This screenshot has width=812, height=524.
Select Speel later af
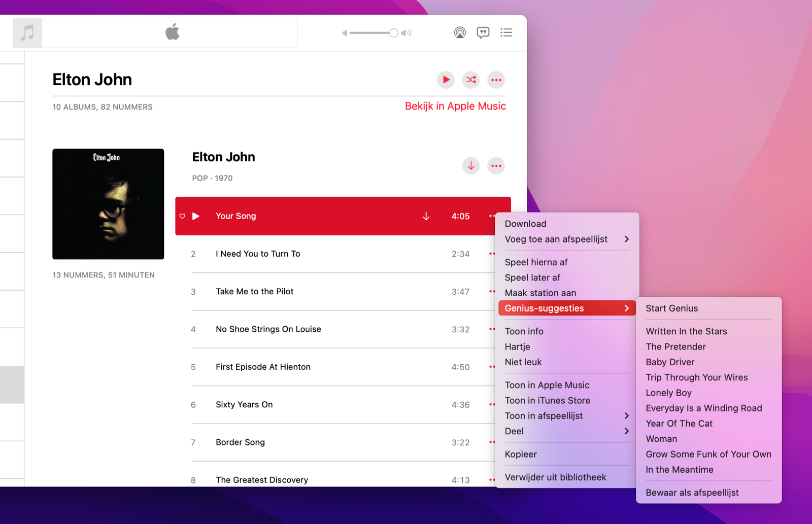[x=567, y=277]
